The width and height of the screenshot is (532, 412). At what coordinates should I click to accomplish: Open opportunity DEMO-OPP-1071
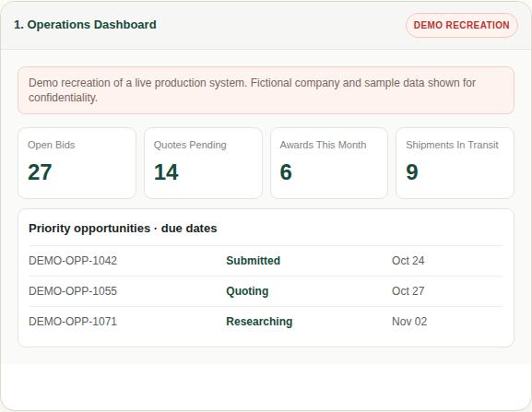coord(73,322)
